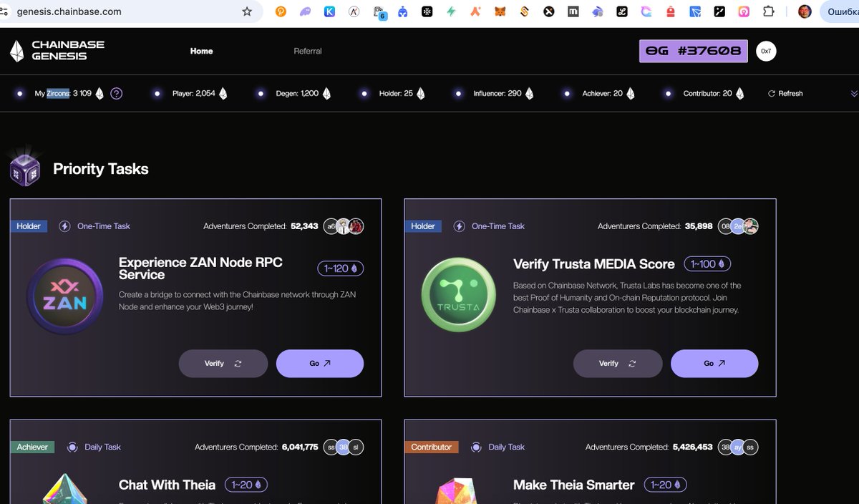The height and width of the screenshot is (504, 859).
Task: Open the Referral tab
Action: coord(308,51)
